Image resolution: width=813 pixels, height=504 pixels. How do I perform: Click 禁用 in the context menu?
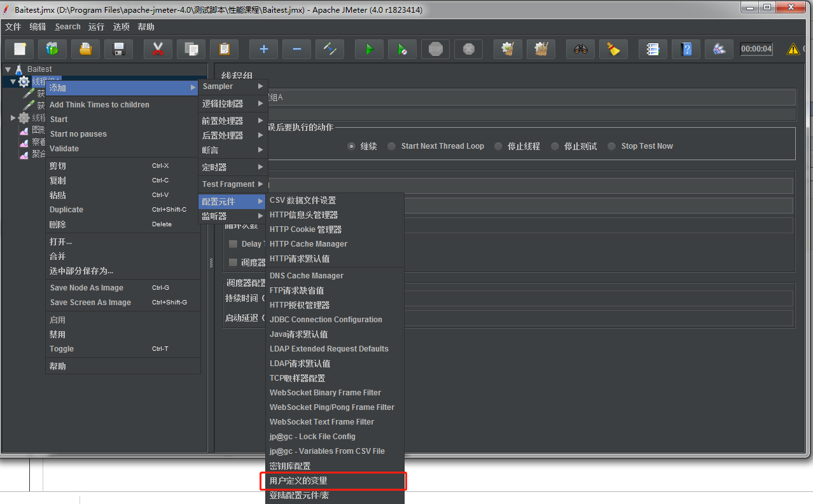(123, 334)
